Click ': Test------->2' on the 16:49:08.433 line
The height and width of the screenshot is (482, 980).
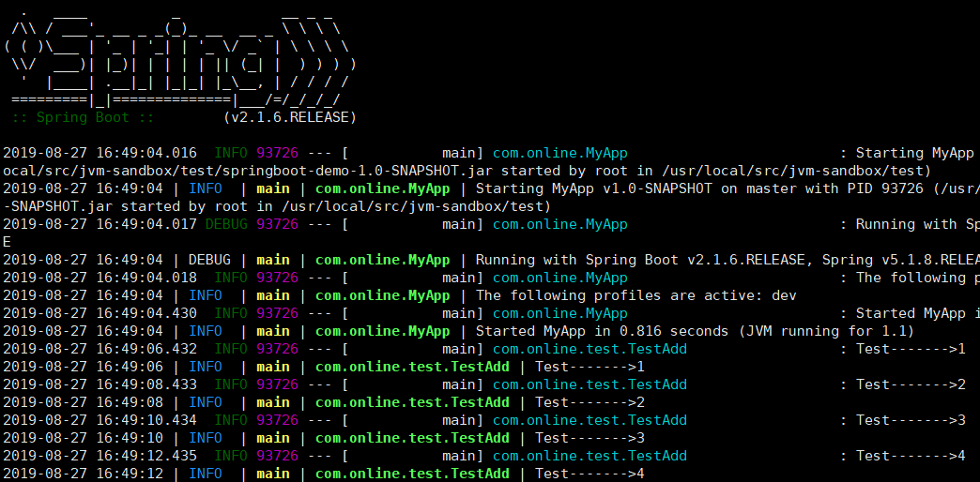pos(902,384)
